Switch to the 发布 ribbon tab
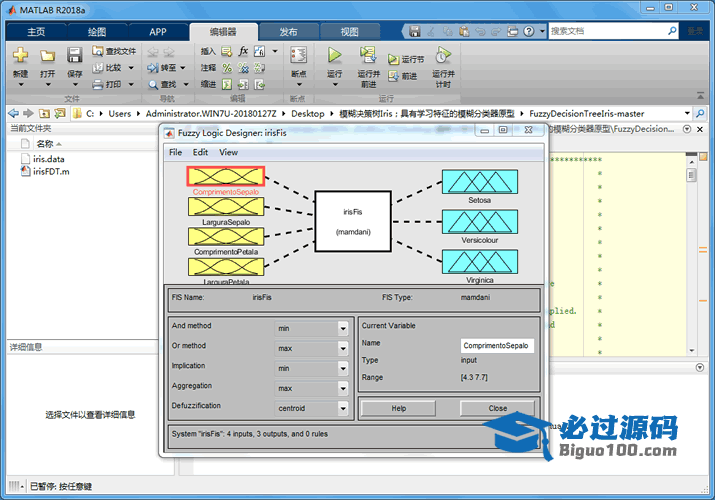Image resolution: width=715 pixels, height=500 pixels. click(x=288, y=32)
